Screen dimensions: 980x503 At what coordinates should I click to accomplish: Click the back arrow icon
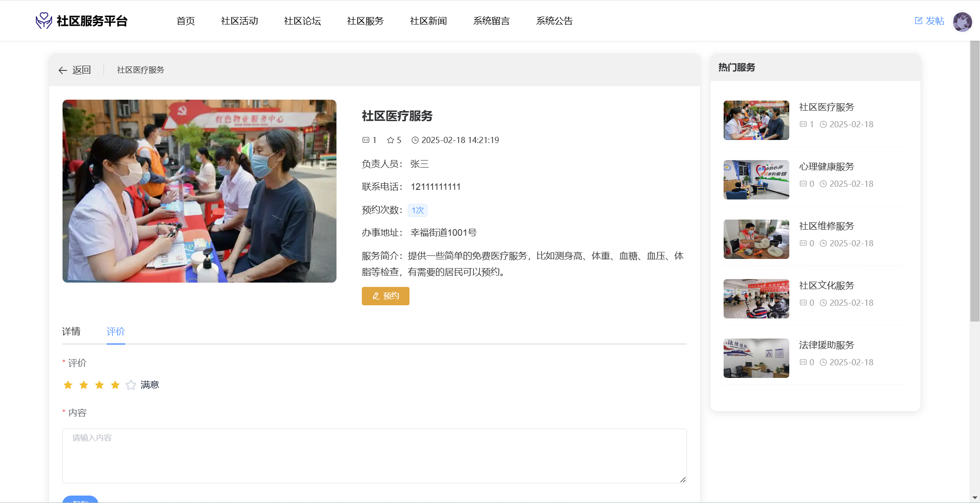(63, 70)
